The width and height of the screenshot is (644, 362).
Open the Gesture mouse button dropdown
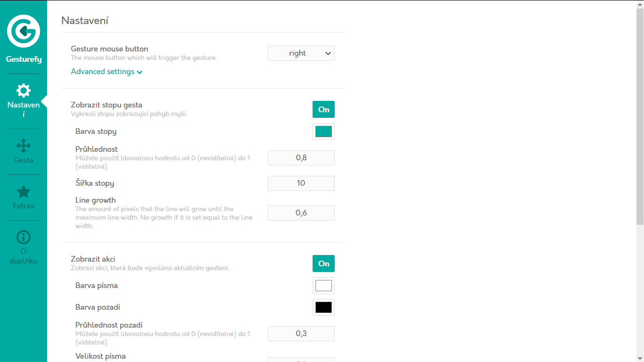301,53
